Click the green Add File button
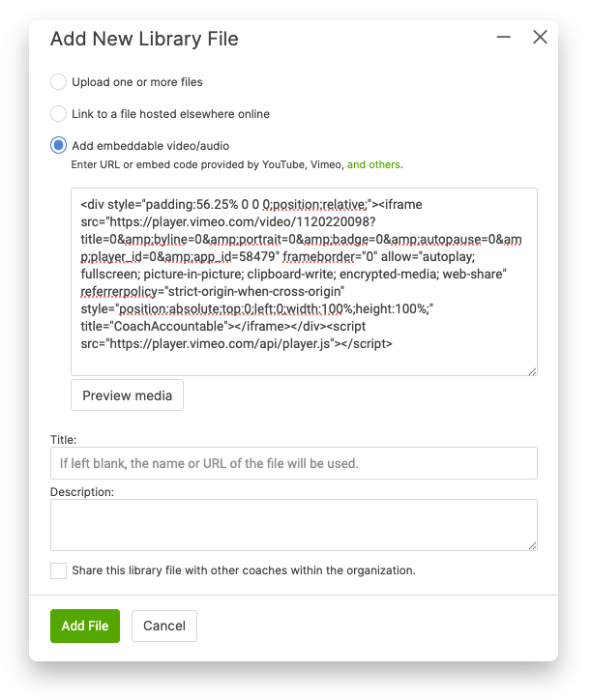The width and height of the screenshot is (591, 700). click(x=85, y=626)
